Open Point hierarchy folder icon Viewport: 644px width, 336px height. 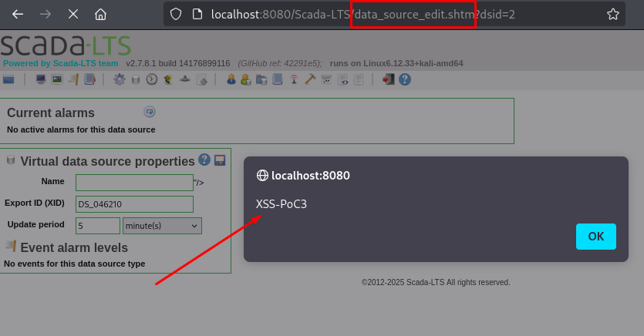click(261, 79)
